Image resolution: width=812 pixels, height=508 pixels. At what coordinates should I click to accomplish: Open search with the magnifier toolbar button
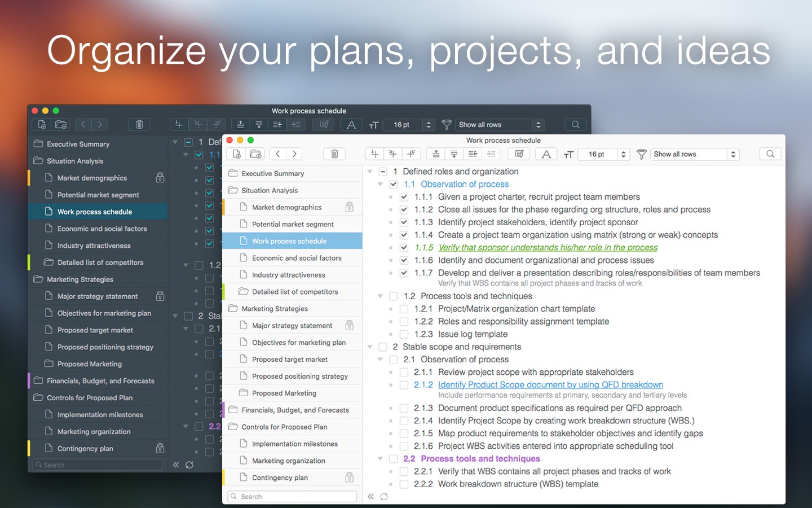(x=770, y=154)
